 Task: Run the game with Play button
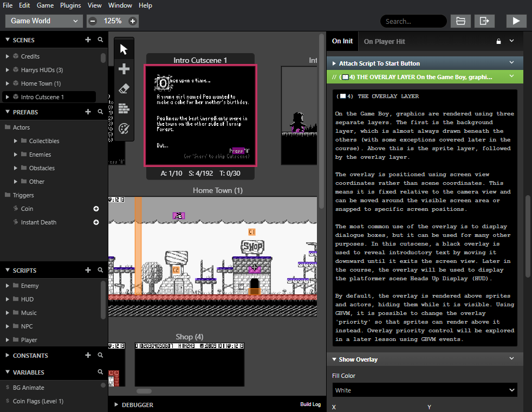(x=516, y=21)
